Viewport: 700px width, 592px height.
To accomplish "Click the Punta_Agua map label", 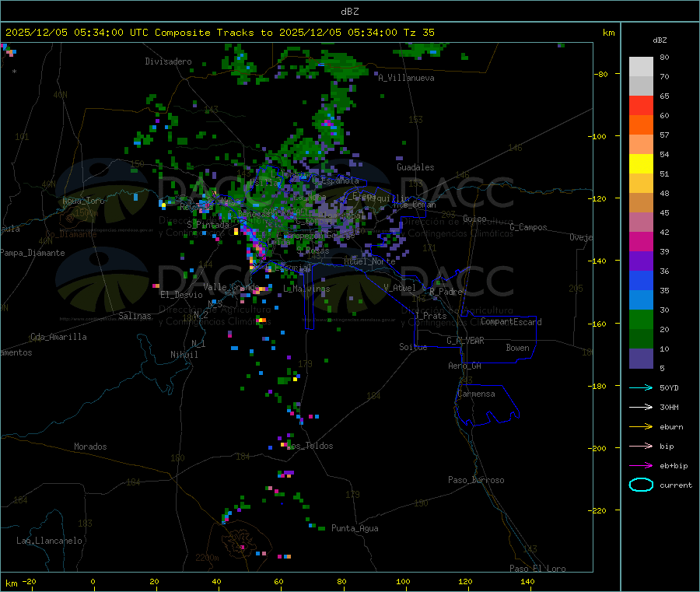I will tap(355, 528).
